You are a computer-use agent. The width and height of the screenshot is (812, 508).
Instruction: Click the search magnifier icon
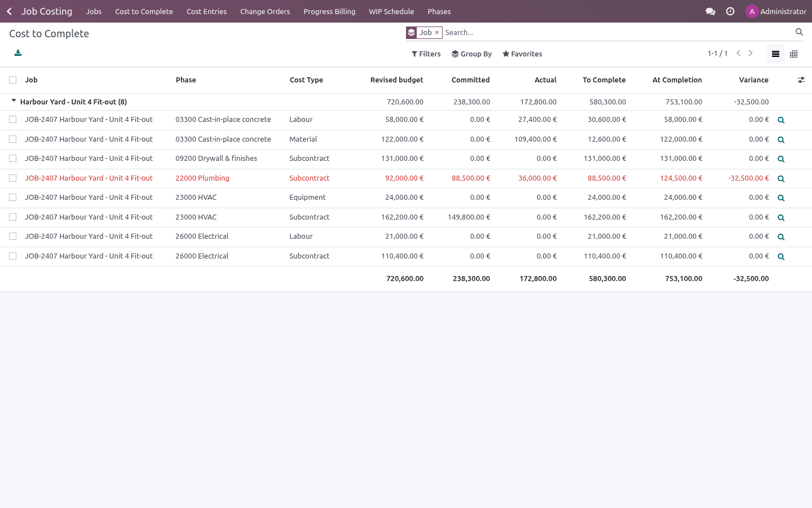[x=799, y=32]
